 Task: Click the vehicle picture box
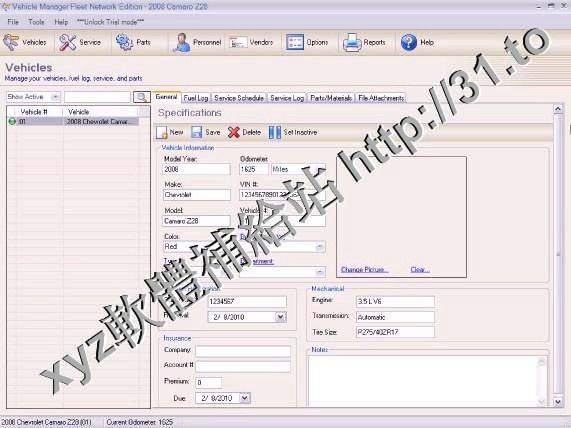tap(401, 217)
